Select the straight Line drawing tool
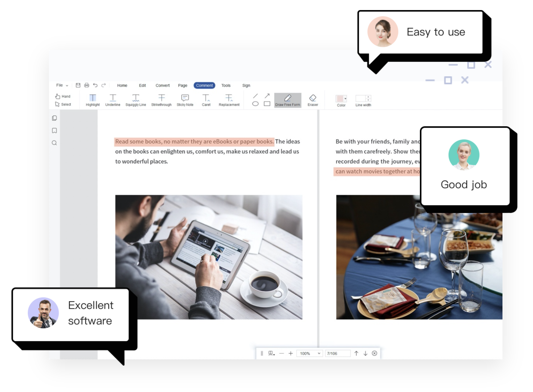Screen dimensions: 533x392 [255, 96]
